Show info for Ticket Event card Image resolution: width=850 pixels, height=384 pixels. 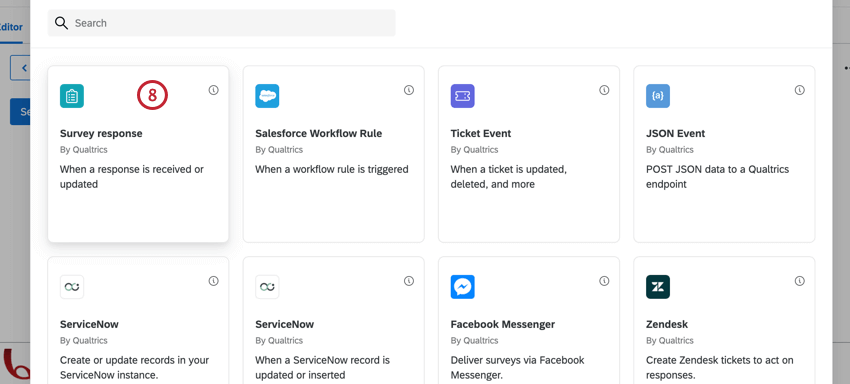click(604, 90)
